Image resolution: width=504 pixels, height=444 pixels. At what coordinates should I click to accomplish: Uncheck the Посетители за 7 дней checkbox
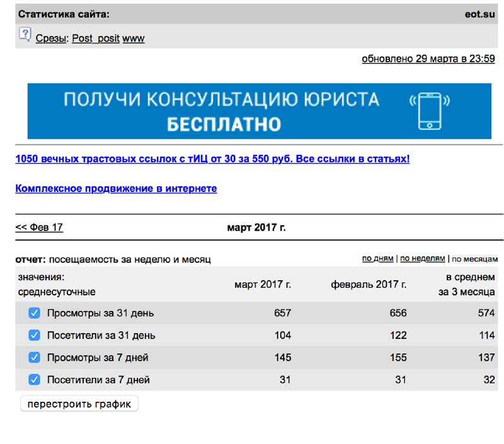(35, 380)
